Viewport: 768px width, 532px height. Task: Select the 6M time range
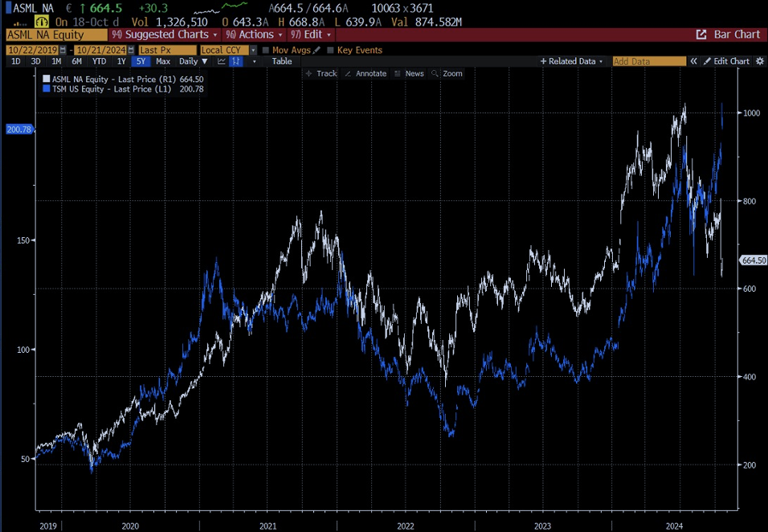click(77, 61)
